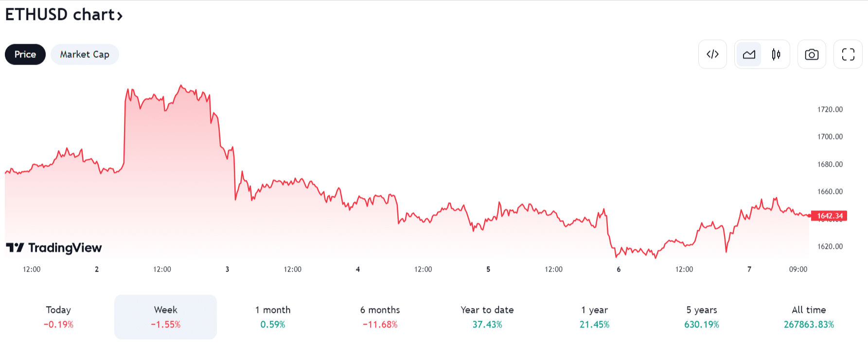Open the embed code widget icon
Viewport: 868px width, 343px height.
click(x=712, y=54)
